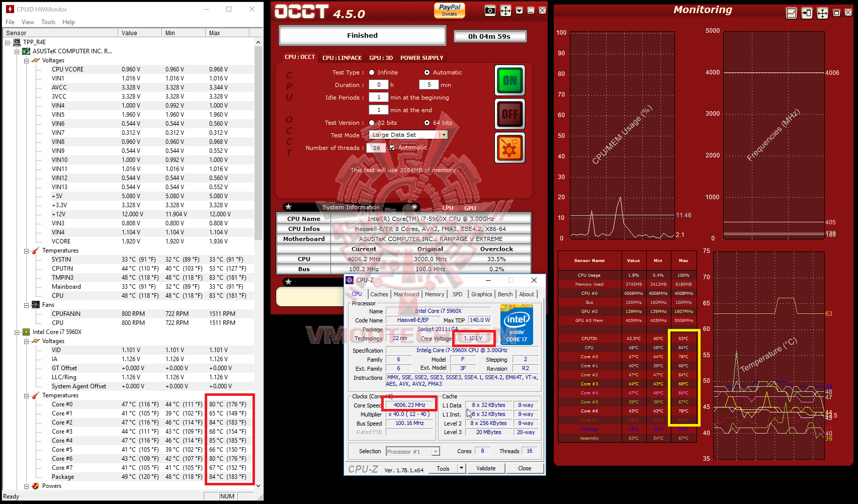Click the Tools button in CPU-Z
This screenshot has height=504, width=858.
[443, 468]
